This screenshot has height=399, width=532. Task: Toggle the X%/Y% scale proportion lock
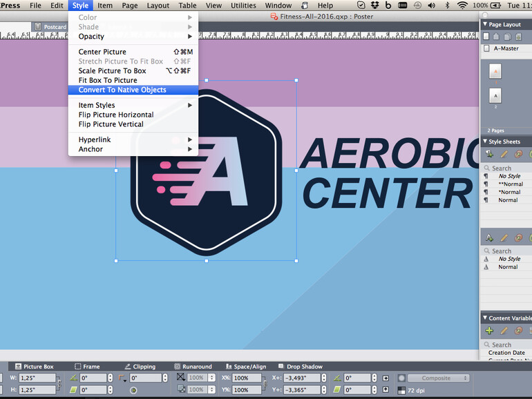point(265,383)
